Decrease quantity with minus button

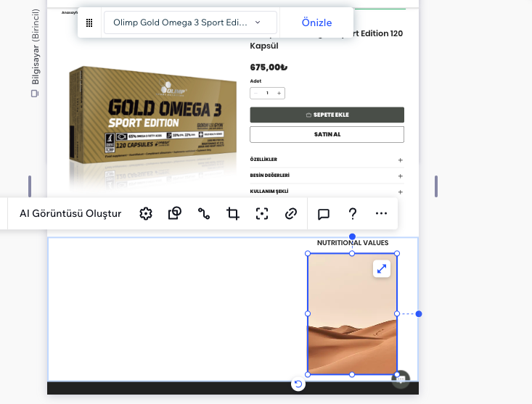(x=255, y=94)
